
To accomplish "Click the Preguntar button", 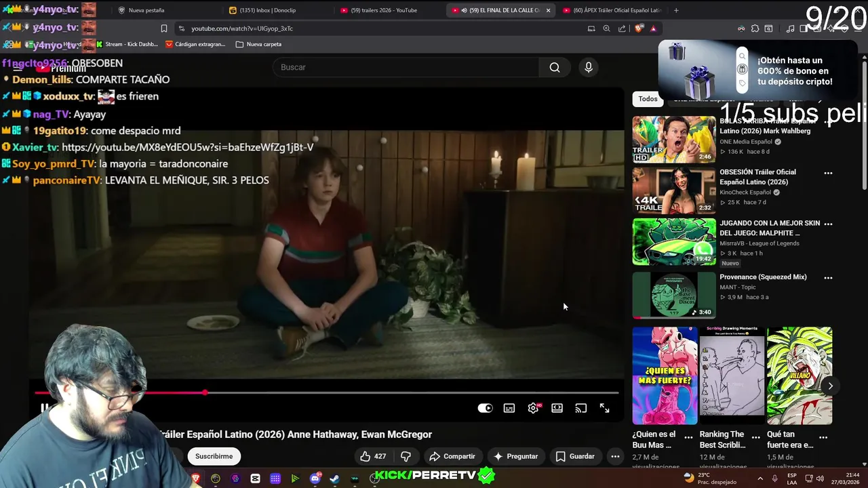I will 516,456.
